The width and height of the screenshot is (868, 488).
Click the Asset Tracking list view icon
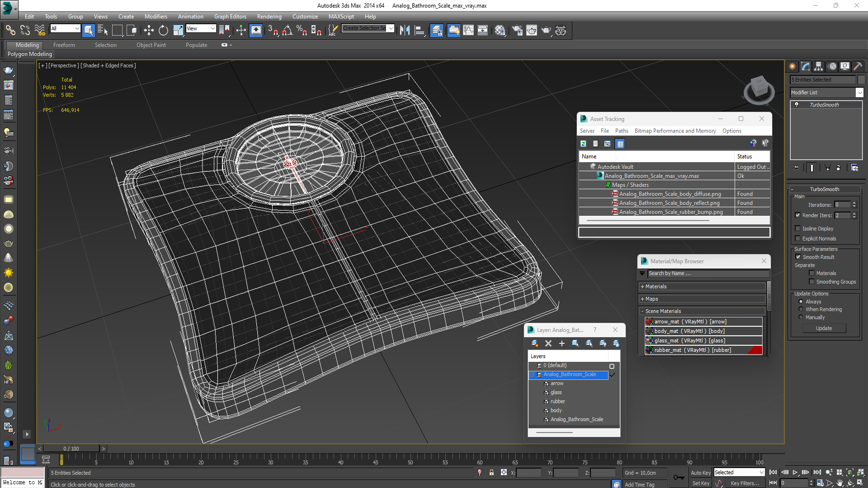pos(595,144)
